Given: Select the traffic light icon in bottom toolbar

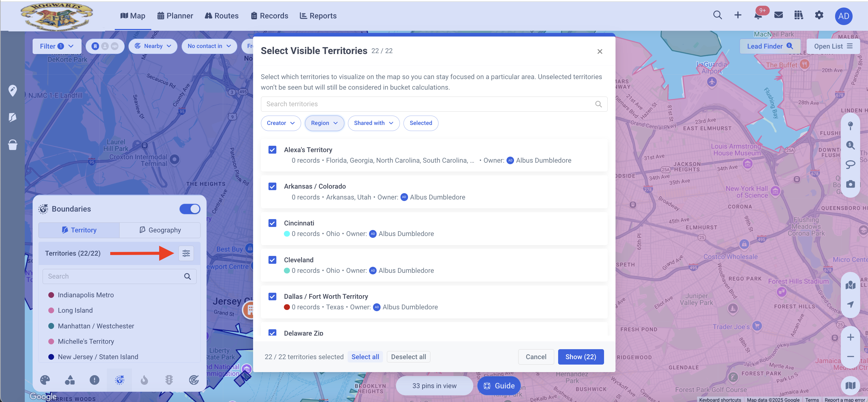Looking at the screenshot, I should click(169, 380).
